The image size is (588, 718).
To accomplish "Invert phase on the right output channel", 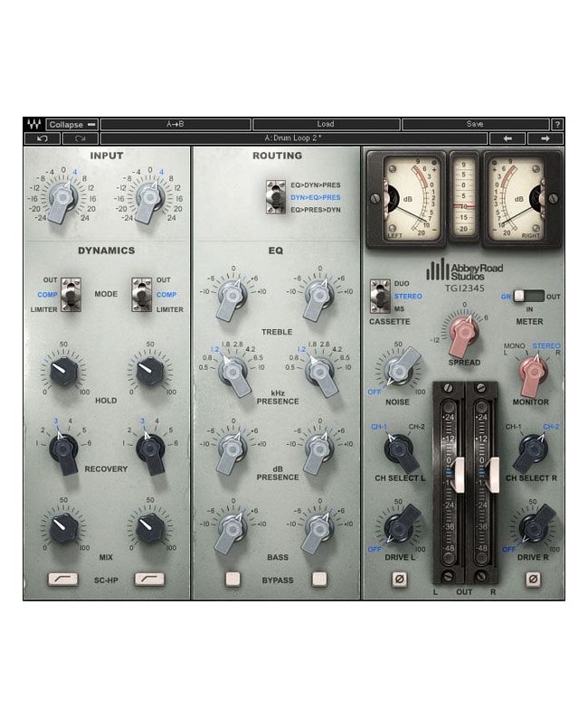I will pos(532,579).
